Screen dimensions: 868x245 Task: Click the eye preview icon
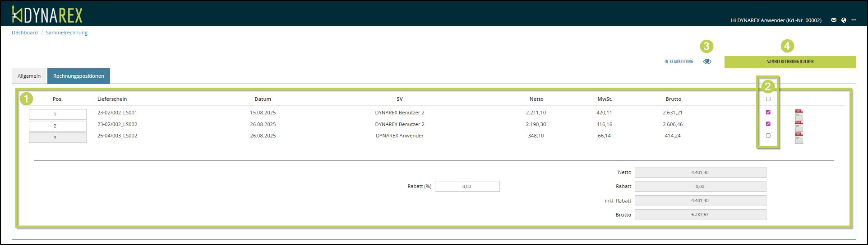707,61
